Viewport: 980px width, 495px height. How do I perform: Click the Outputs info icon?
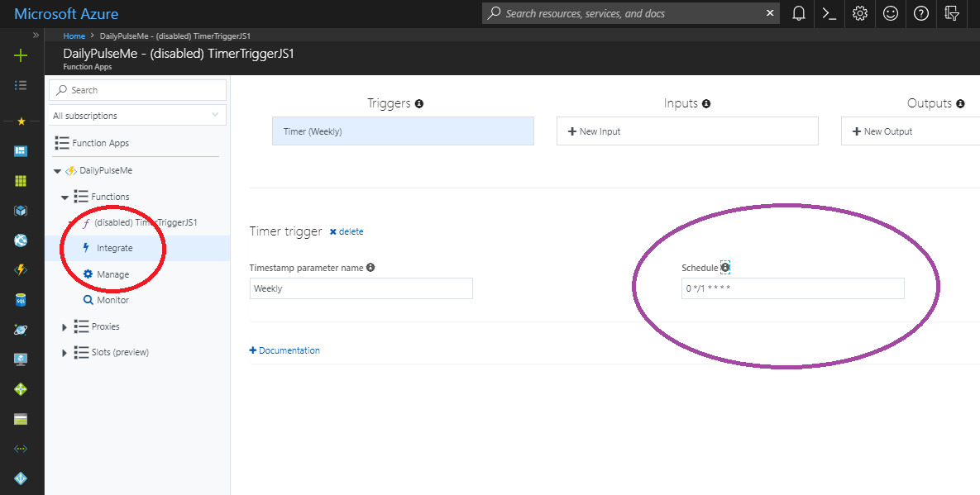coord(960,103)
